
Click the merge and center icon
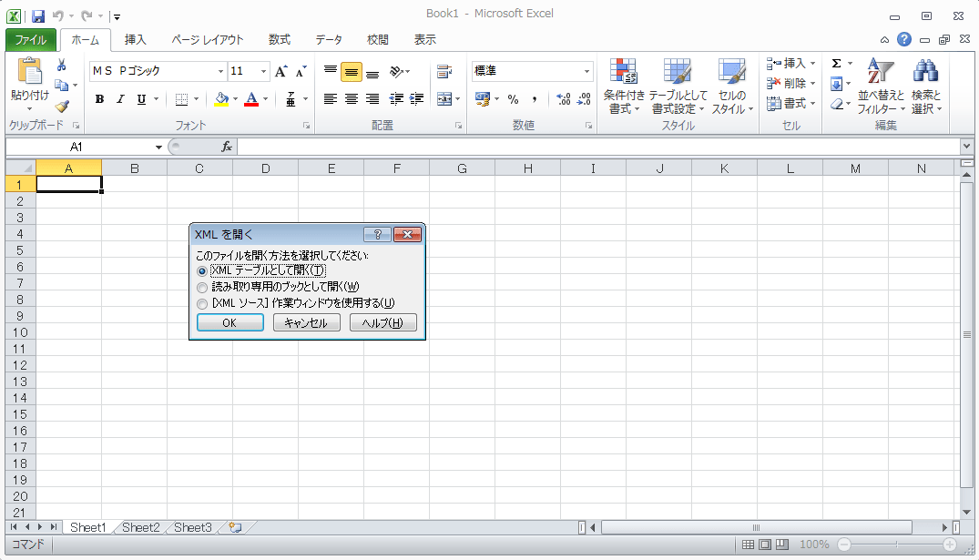pos(444,98)
